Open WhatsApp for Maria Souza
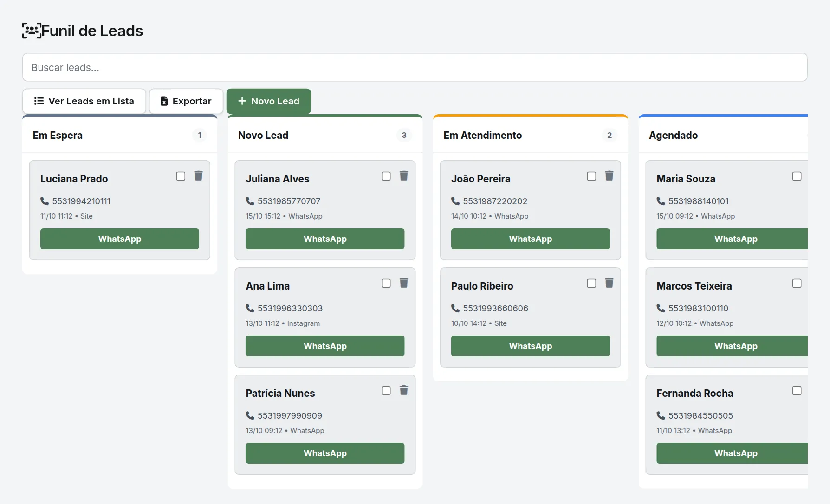The height and width of the screenshot is (504, 830). [732, 239]
